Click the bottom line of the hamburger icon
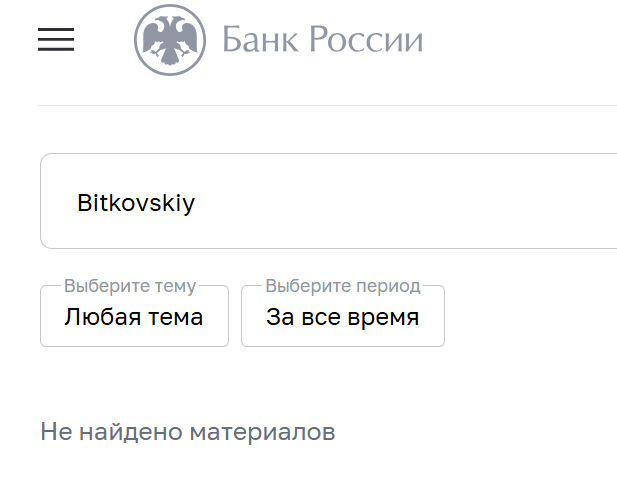617x485 pixels. point(56,49)
